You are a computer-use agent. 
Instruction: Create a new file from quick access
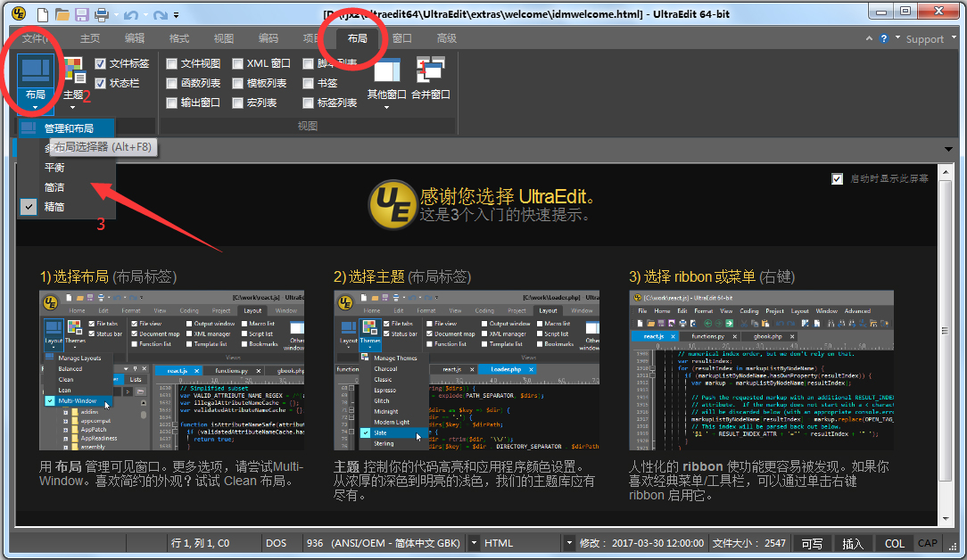(x=43, y=13)
